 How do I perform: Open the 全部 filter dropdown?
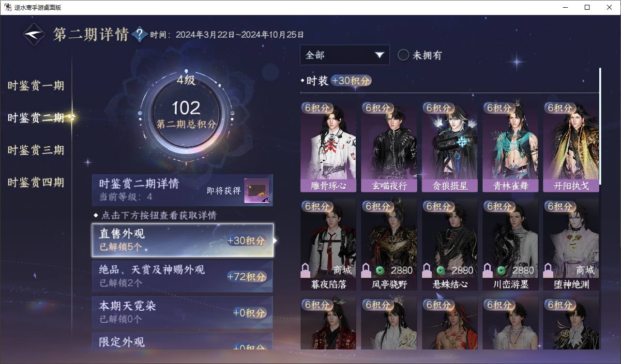(345, 55)
